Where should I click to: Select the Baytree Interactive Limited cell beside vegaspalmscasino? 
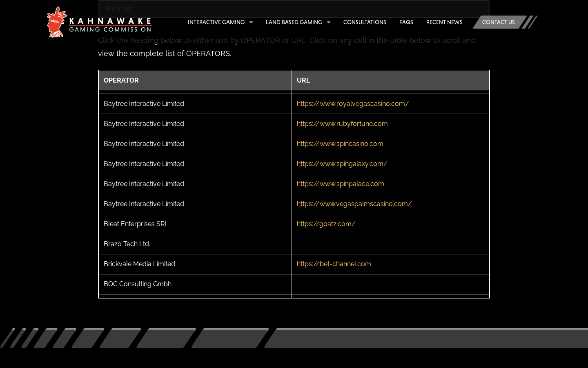coord(195,204)
